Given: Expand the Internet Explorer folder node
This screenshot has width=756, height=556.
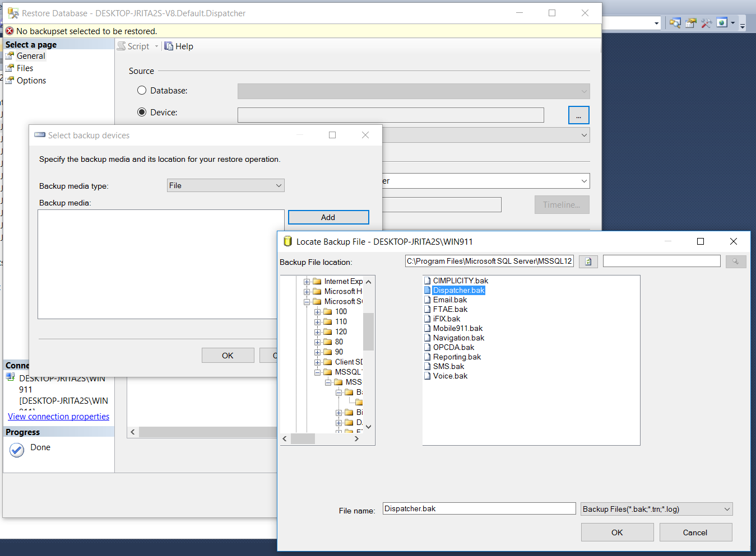Looking at the screenshot, I should coord(307,282).
